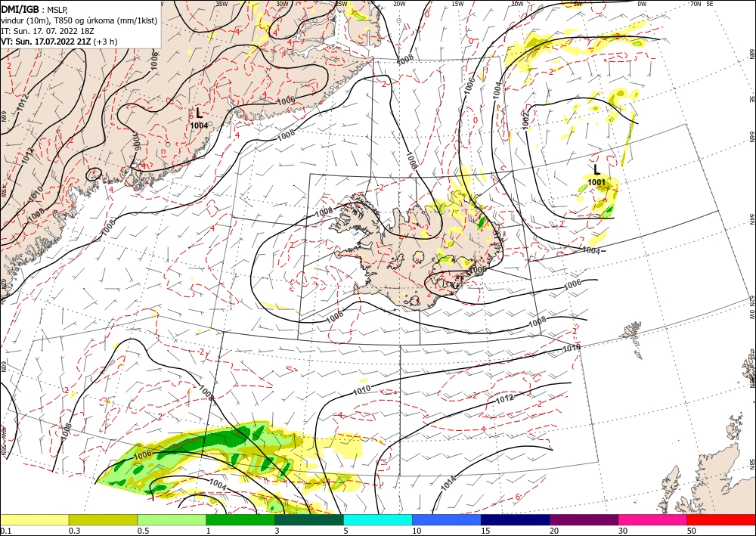Click the '50' legend value
Viewport: 756px width, 536px height.
[x=692, y=531]
